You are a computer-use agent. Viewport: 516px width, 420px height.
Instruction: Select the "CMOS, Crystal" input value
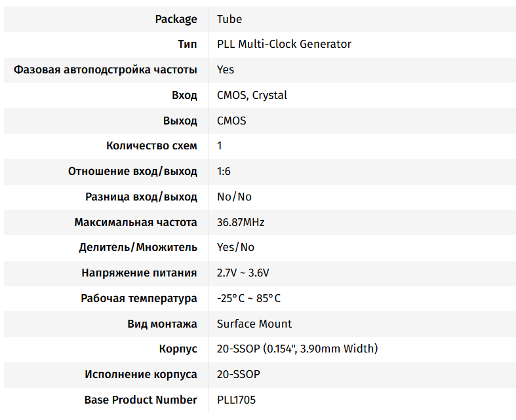252,95
